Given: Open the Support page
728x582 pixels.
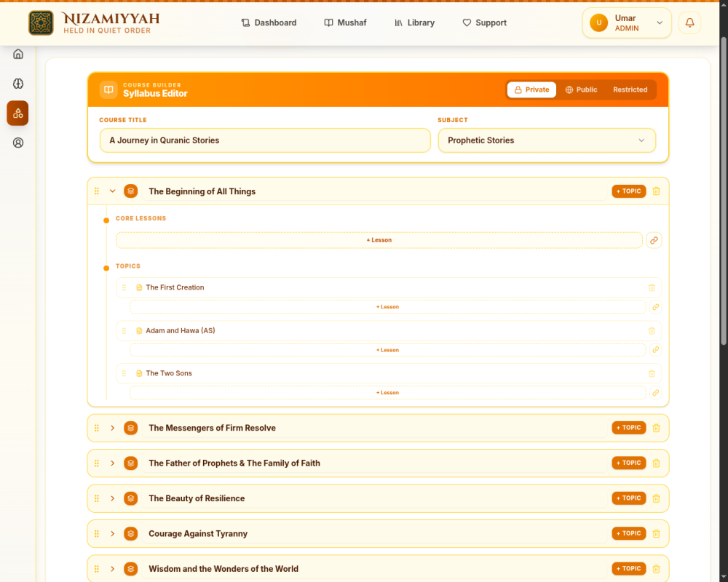Looking at the screenshot, I should (484, 23).
